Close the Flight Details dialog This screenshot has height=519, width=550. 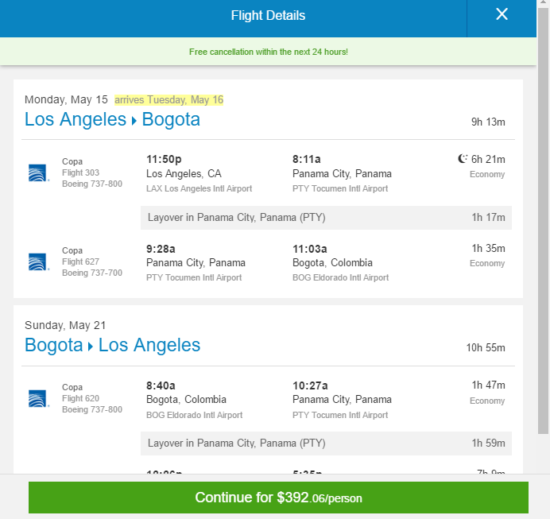[502, 14]
